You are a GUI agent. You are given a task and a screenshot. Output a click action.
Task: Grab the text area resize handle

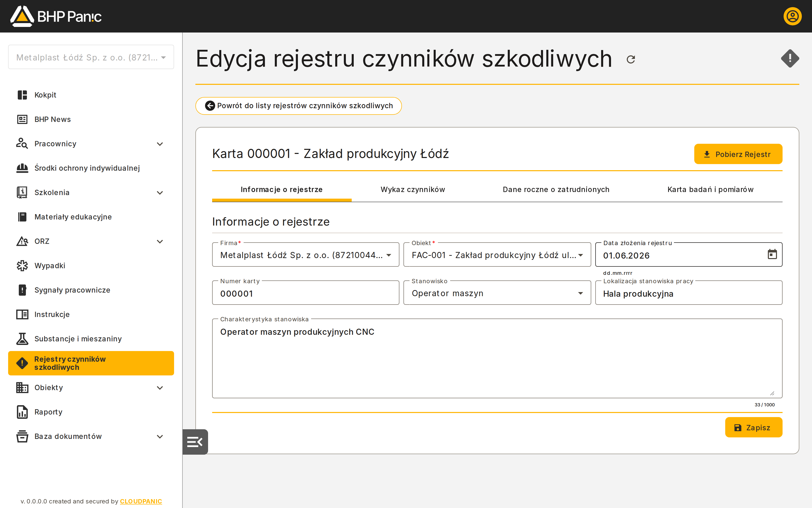pyautogui.click(x=772, y=393)
